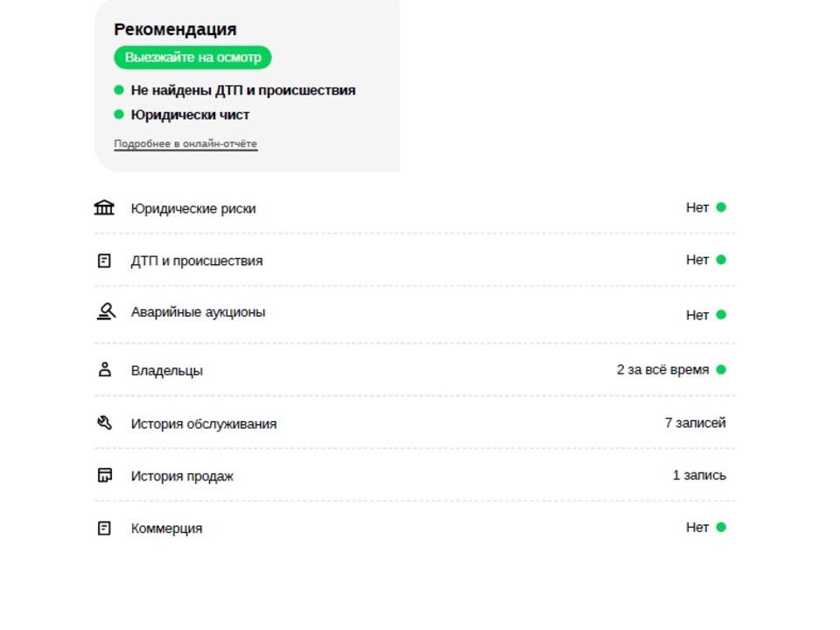Click green status dot for Юридические риски
Image resolution: width=840 pixels, height=630 pixels.
pyautogui.click(x=721, y=207)
